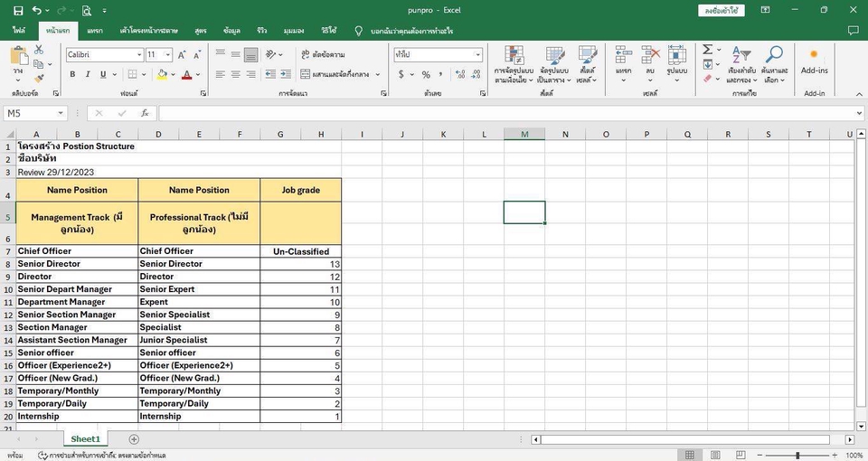This screenshot has width=868, height=461.
Task: Increase decimal places
Action: [x=460, y=74]
